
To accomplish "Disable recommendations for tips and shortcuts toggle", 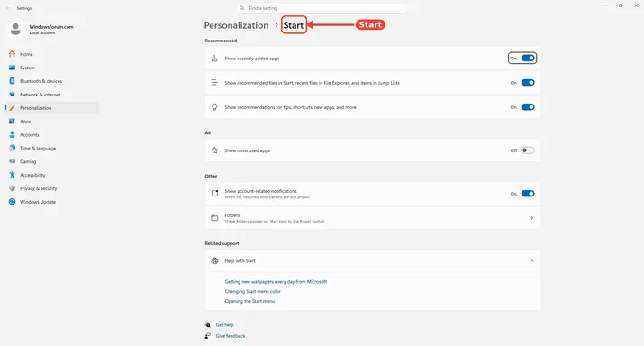I will point(528,107).
